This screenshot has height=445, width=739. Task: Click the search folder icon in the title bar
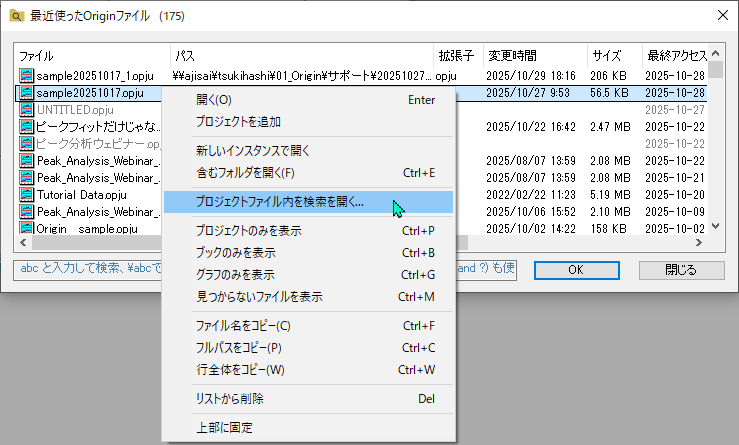pyautogui.click(x=16, y=16)
